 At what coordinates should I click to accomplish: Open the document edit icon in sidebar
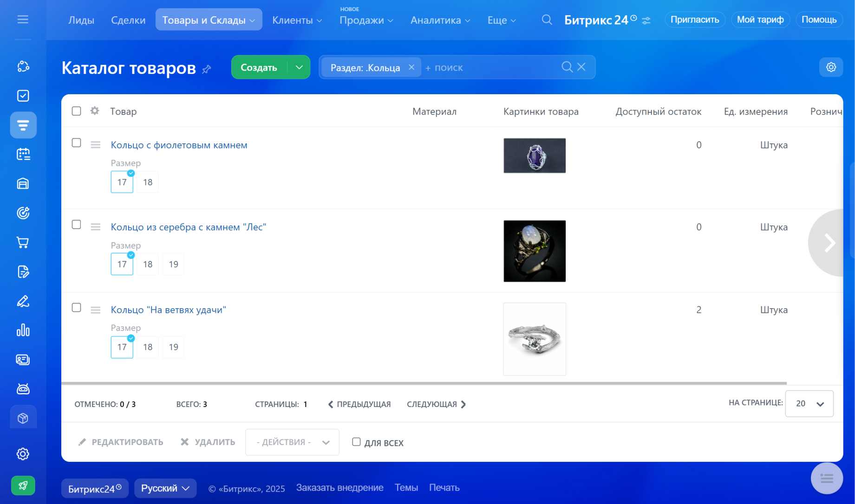click(x=23, y=271)
